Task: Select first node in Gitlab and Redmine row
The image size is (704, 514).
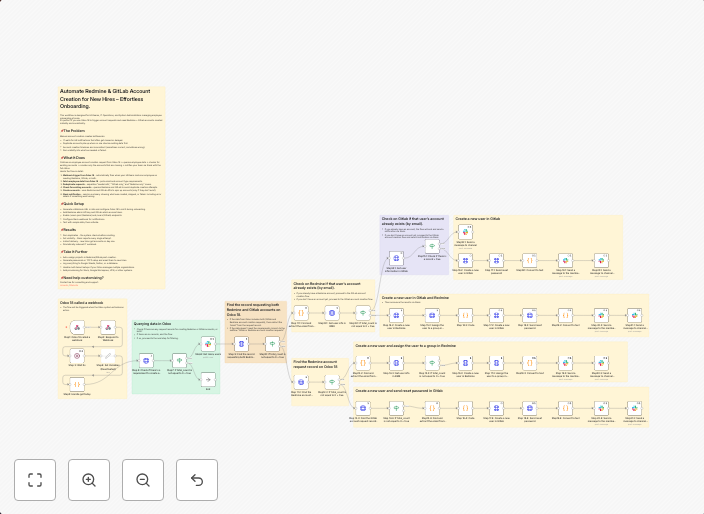Action: click(x=396, y=316)
